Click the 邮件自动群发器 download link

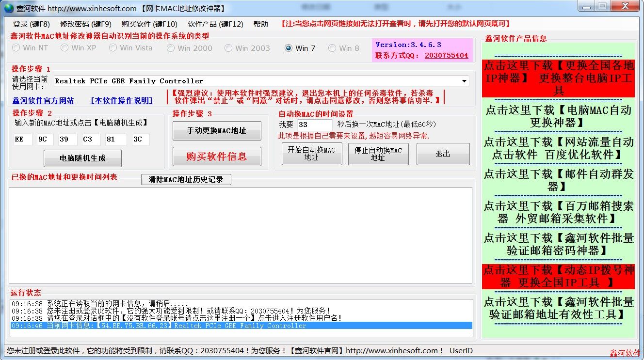(x=558, y=180)
